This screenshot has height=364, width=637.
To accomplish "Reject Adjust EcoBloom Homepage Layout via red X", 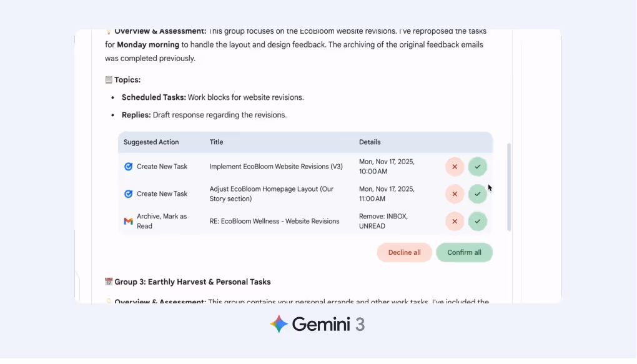I will tap(455, 194).
